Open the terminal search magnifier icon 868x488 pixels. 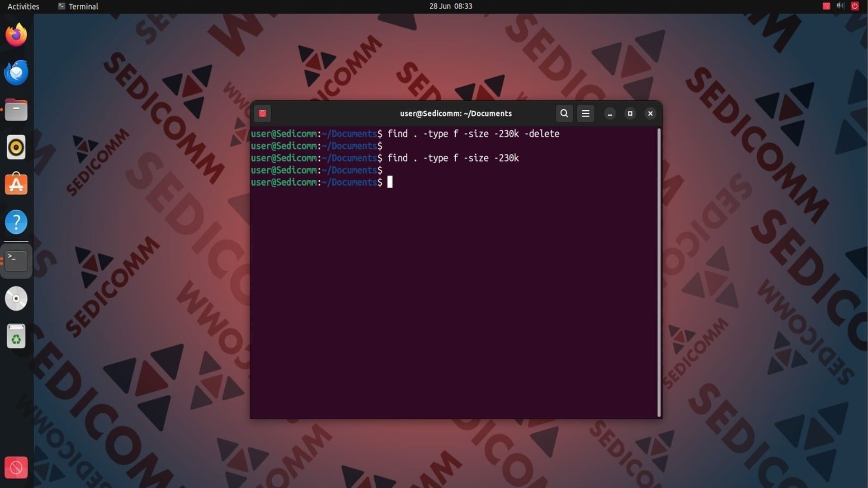click(564, 113)
